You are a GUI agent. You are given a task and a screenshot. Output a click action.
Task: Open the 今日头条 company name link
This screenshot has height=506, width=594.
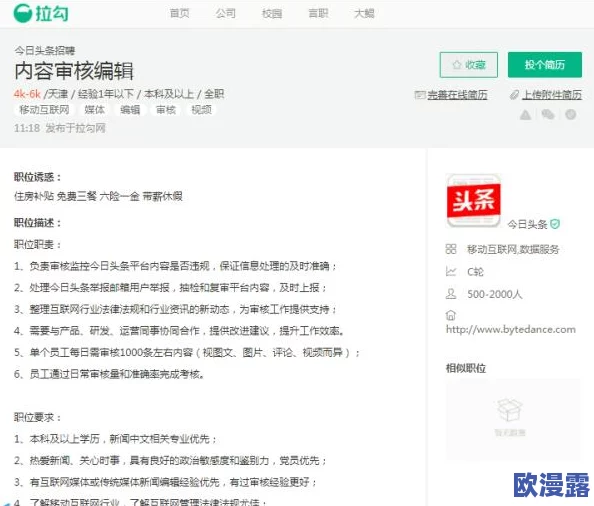click(527, 224)
